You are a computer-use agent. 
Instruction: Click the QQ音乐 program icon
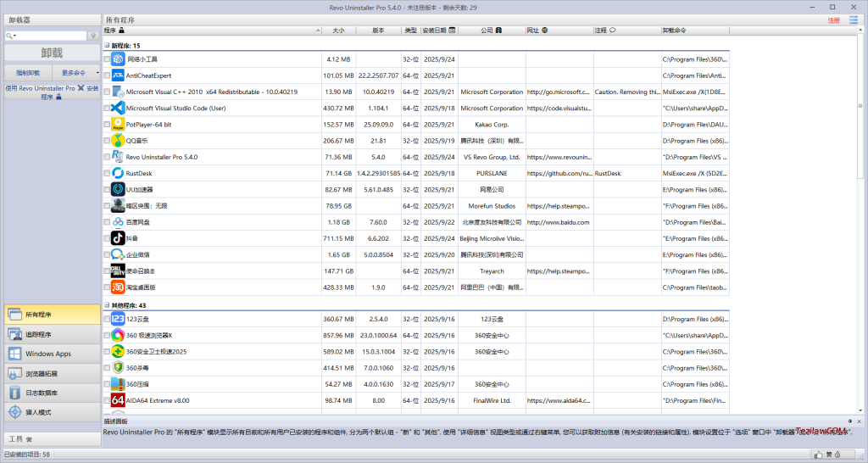coord(118,141)
